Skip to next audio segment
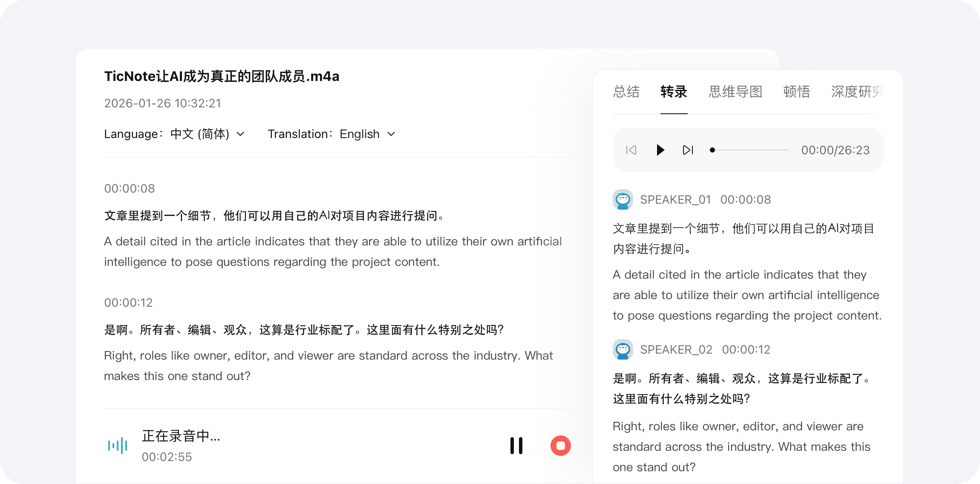The width and height of the screenshot is (980, 484). pos(688,150)
